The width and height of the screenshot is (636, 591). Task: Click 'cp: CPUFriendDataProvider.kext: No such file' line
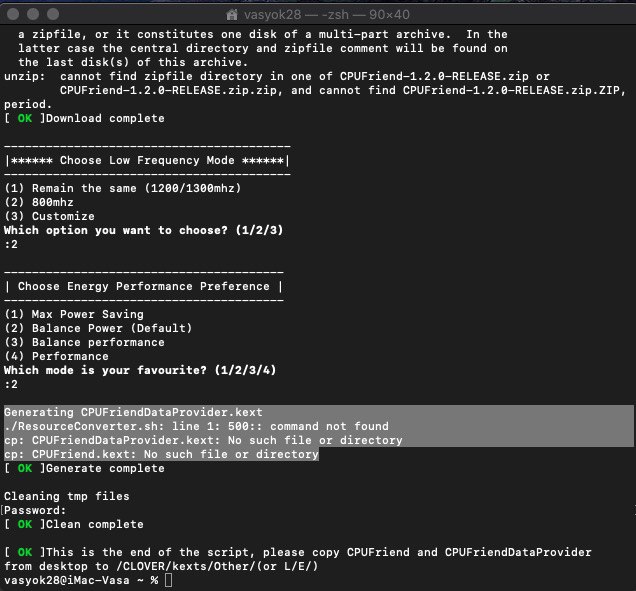(203, 440)
